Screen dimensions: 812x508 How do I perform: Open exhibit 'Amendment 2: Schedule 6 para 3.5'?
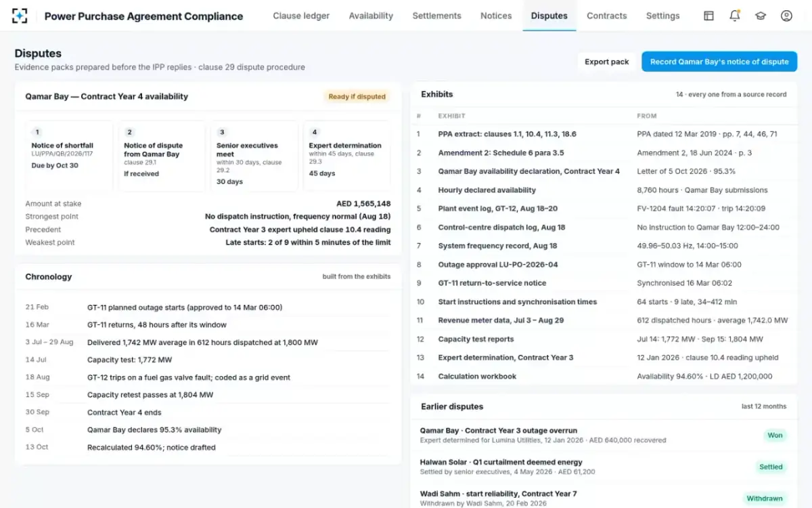point(501,153)
